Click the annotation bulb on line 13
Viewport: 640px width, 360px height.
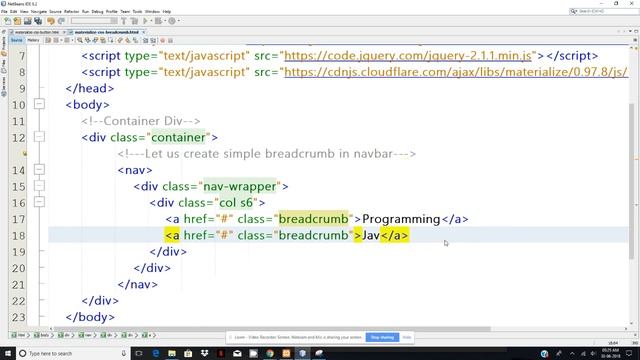pos(24,153)
